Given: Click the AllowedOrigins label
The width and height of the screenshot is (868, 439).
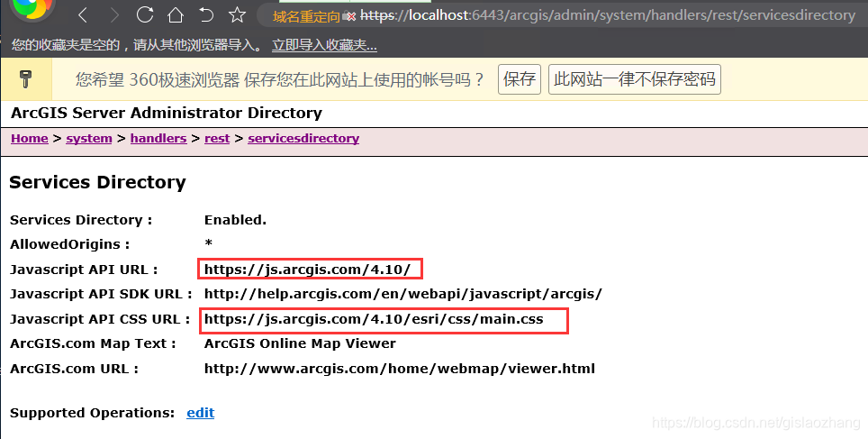Looking at the screenshot, I should 69,244.
